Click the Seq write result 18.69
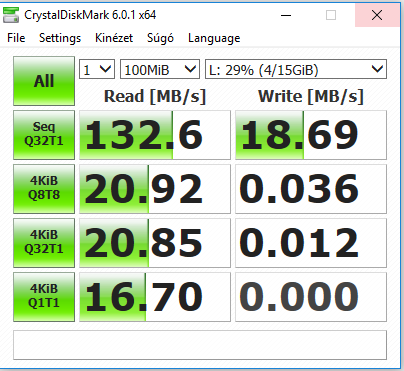 click(x=311, y=135)
